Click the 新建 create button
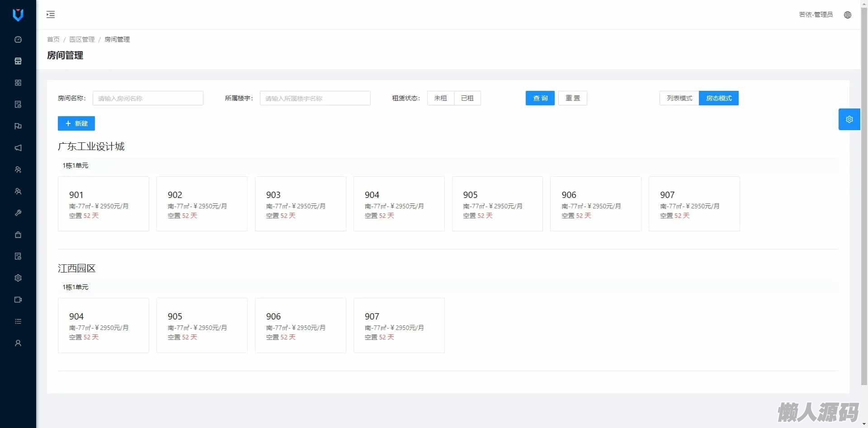This screenshot has height=428, width=868. pyautogui.click(x=76, y=123)
